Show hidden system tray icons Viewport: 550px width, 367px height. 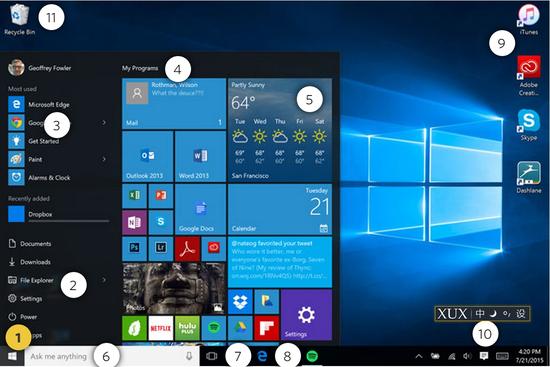click(x=418, y=356)
